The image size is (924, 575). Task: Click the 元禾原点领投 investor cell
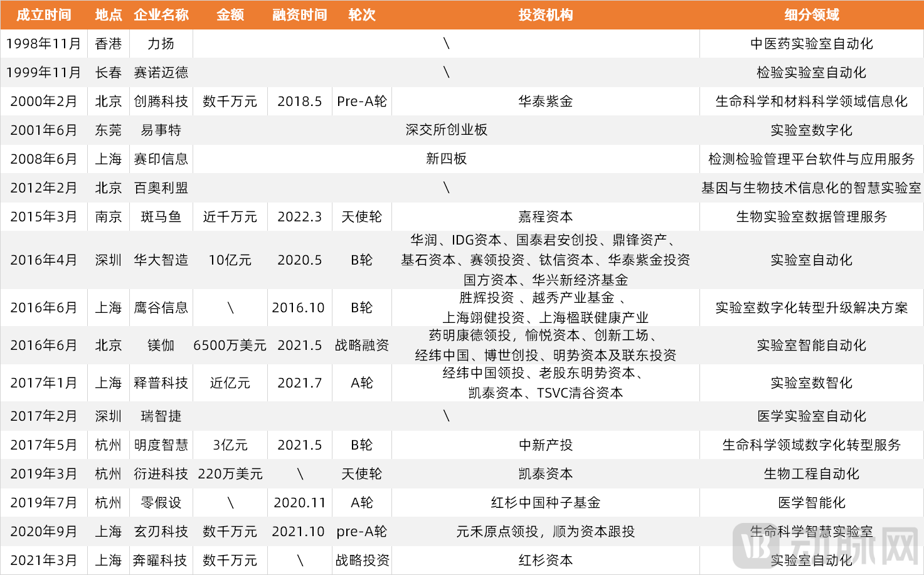(545, 532)
